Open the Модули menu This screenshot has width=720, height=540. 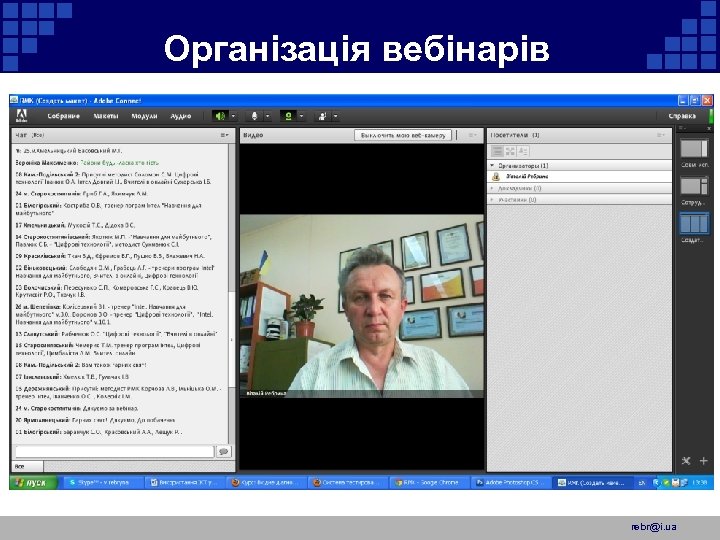pyautogui.click(x=144, y=116)
